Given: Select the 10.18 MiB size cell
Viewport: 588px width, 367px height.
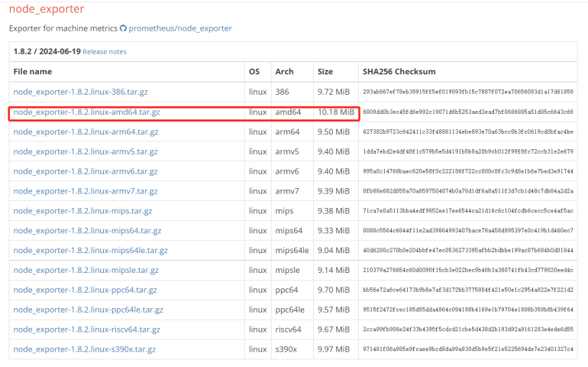Looking at the screenshot, I should pyautogui.click(x=336, y=112).
